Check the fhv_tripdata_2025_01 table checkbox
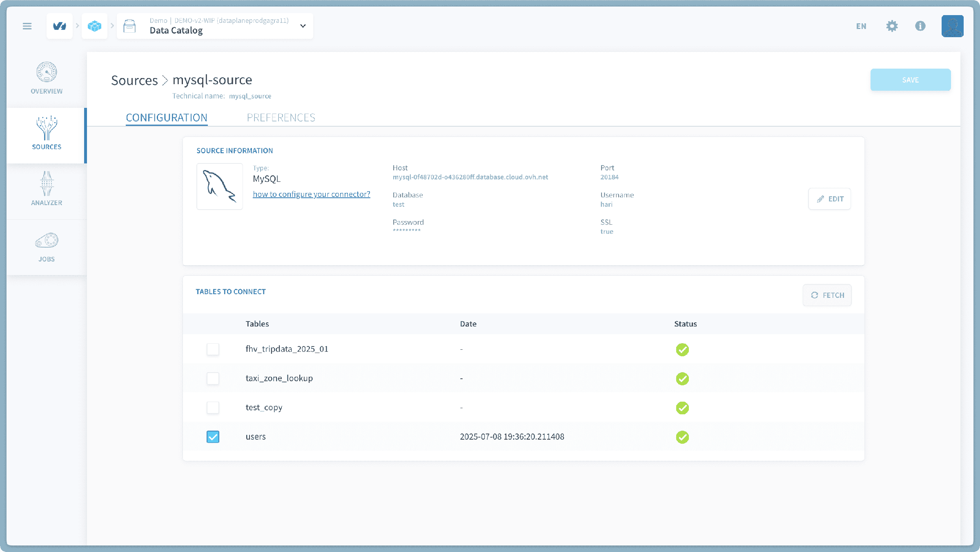This screenshot has height=552, width=980. (x=213, y=349)
